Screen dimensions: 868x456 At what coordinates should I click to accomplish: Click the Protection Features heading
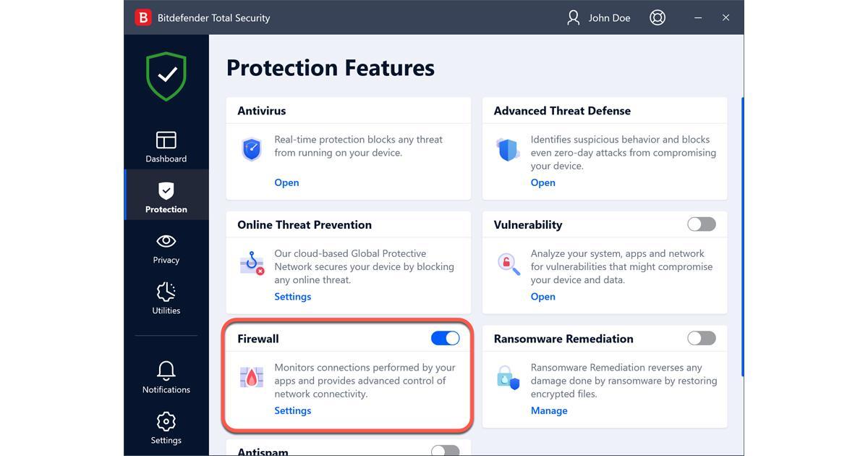pyautogui.click(x=331, y=67)
